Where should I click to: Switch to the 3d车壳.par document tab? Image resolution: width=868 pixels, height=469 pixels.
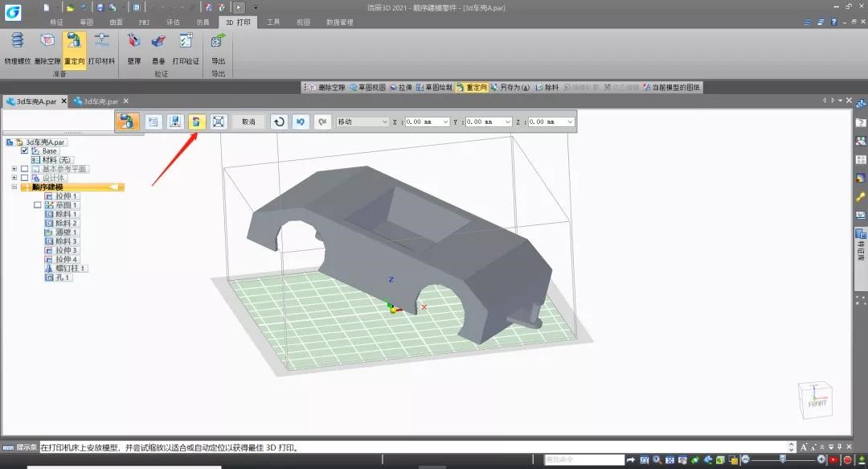point(100,101)
